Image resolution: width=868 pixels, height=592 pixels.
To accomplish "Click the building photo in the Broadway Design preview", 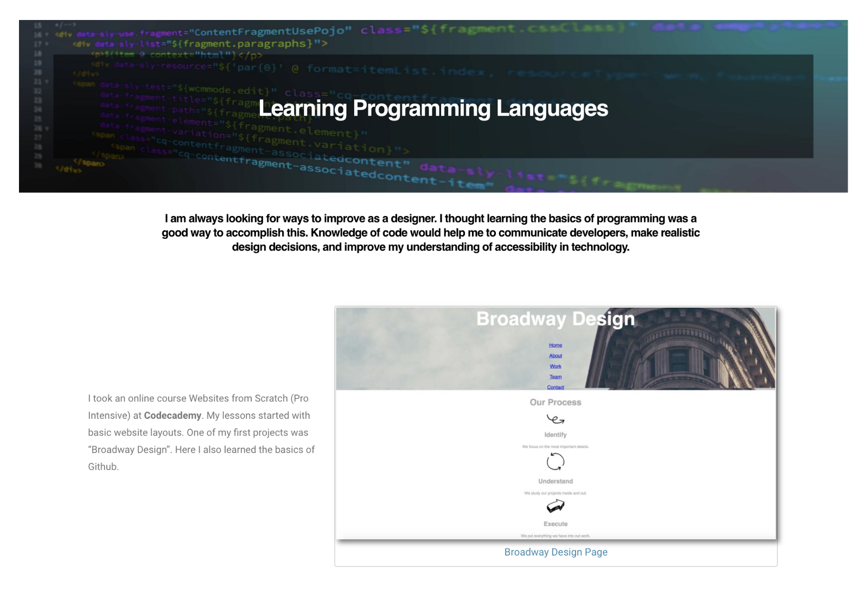I will tap(681, 349).
